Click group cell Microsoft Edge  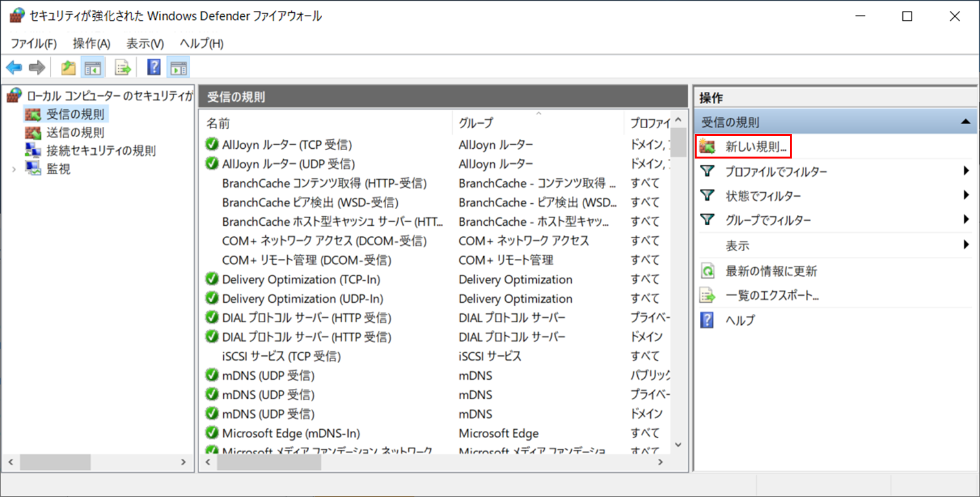(499, 433)
